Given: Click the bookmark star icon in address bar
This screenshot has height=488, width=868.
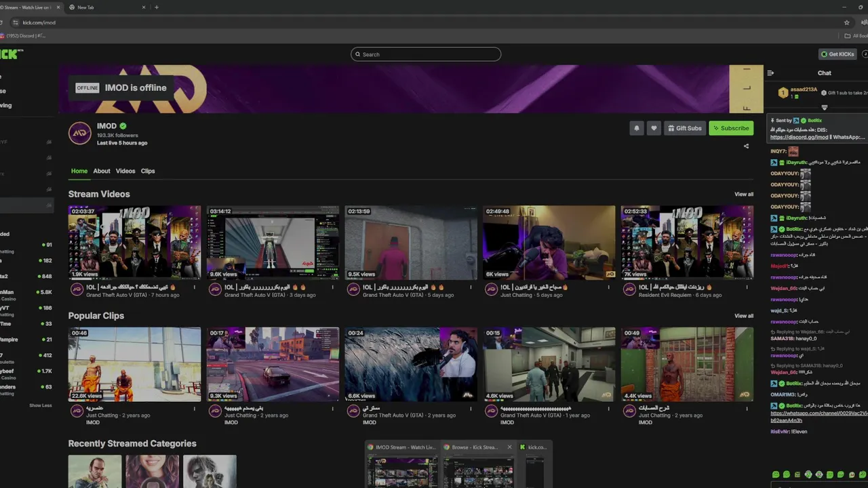Looking at the screenshot, I should tap(846, 22).
